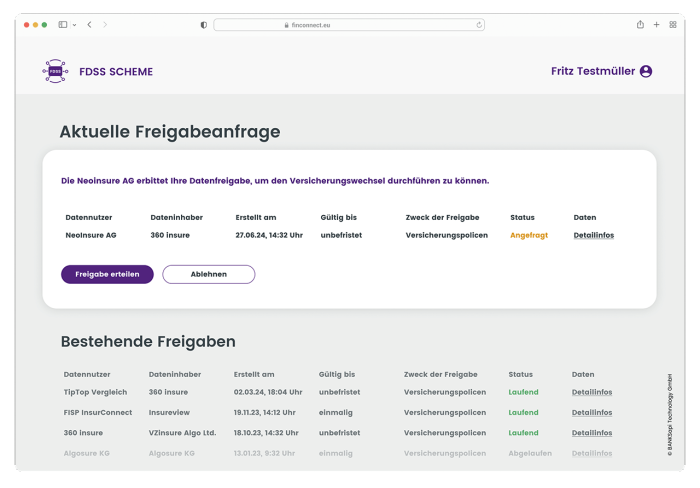Go back with the browser back arrow
This screenshot has width=700, height=488.
tap(90, 25)
